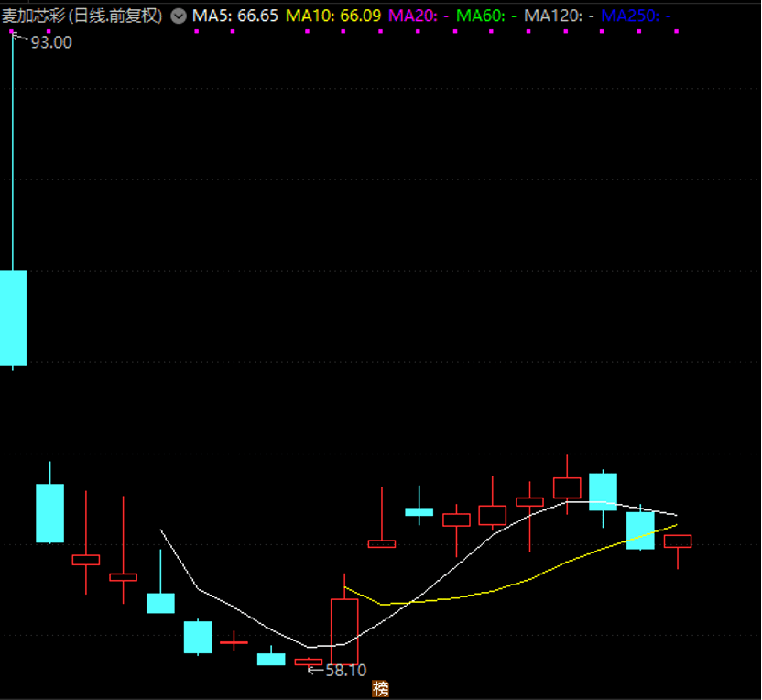Click the rightmost magenta dot marker at the top

point(677,31)
